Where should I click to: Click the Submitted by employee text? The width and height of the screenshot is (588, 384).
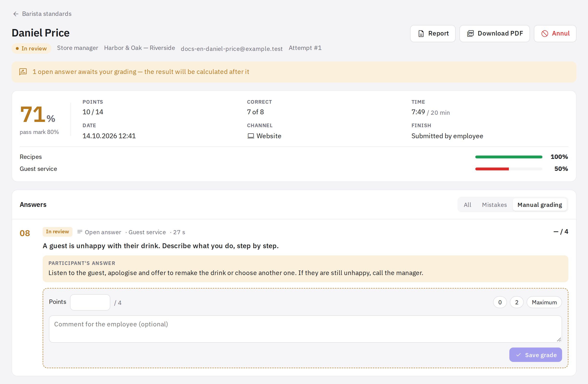[x=447, y=136]
